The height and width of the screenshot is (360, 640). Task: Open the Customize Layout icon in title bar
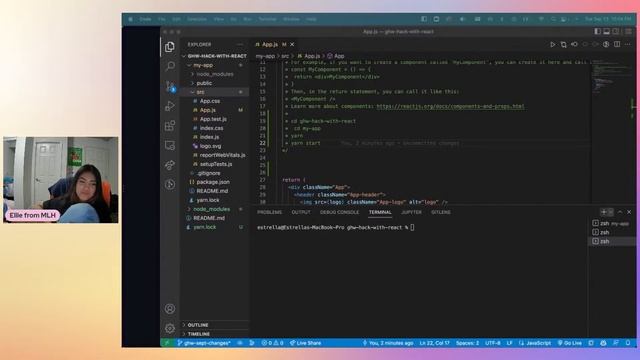point(629,31)
